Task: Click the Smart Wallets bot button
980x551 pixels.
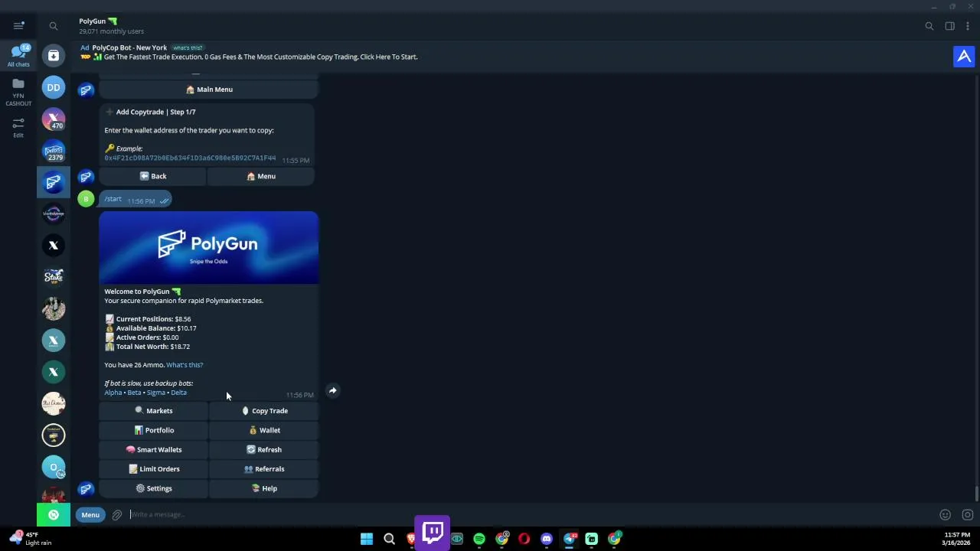Action: tap(153, 450)
